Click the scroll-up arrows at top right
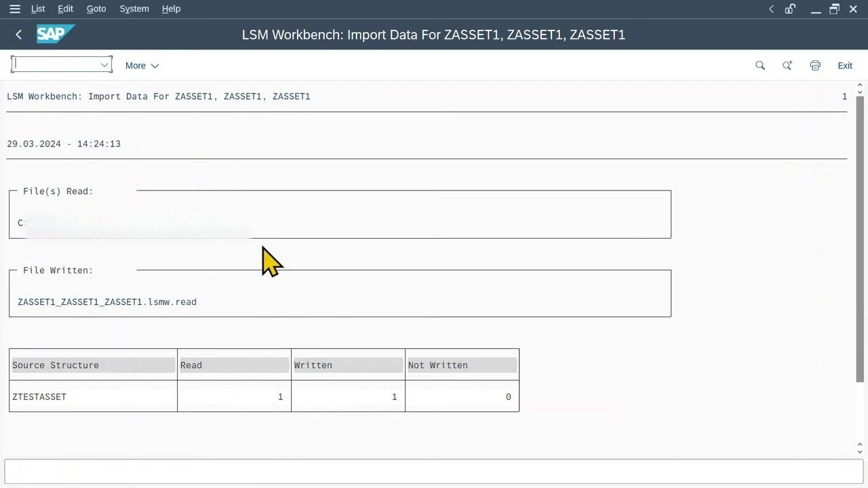This screenshot has width=868, height=488. pos(860,88)
